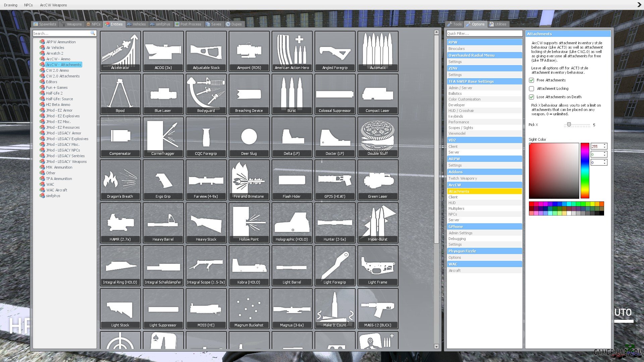This screenshot has height=362, width=644.
Task: Switch to the Spawnlists tab
Action: pos(45,24)
